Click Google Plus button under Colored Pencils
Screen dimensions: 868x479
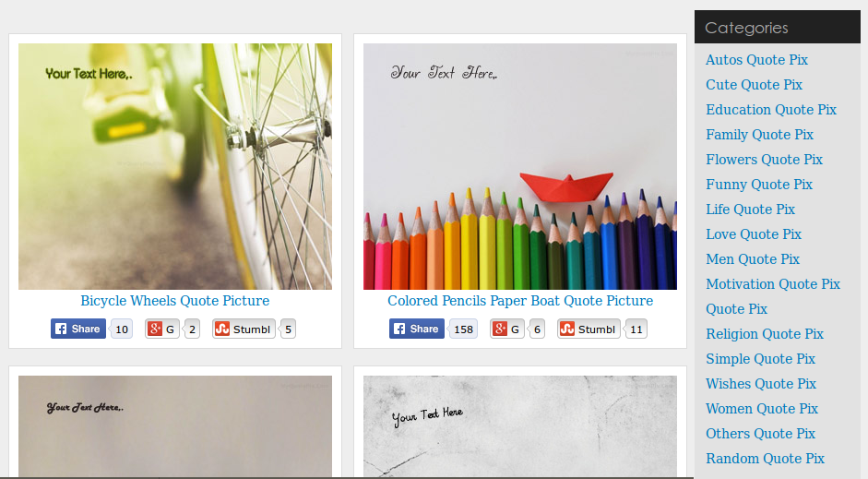pyautogui.click(x=507, y=329)
